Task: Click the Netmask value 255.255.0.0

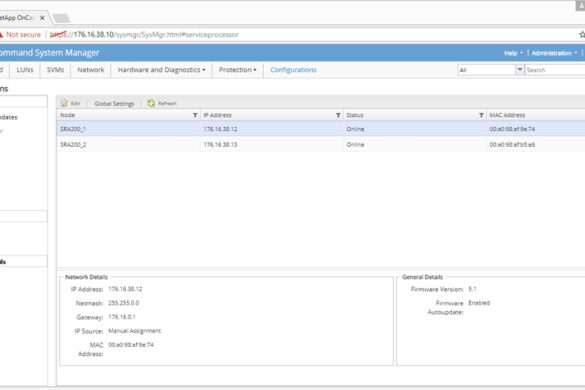Action: [x=123, y=303]
